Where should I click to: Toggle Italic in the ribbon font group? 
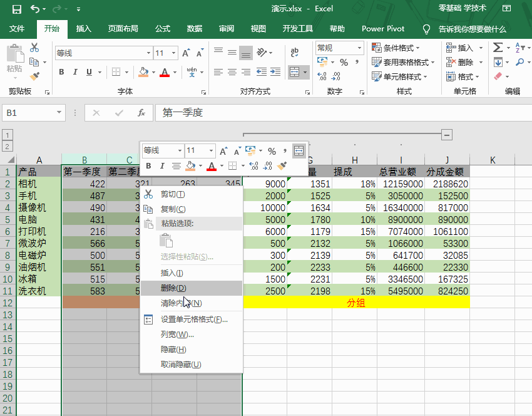75,72
